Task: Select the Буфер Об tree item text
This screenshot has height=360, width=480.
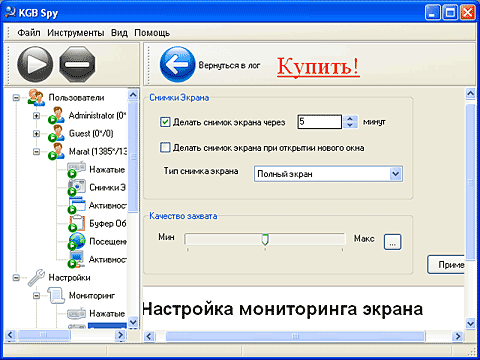Action: click(x=108, y=223)
